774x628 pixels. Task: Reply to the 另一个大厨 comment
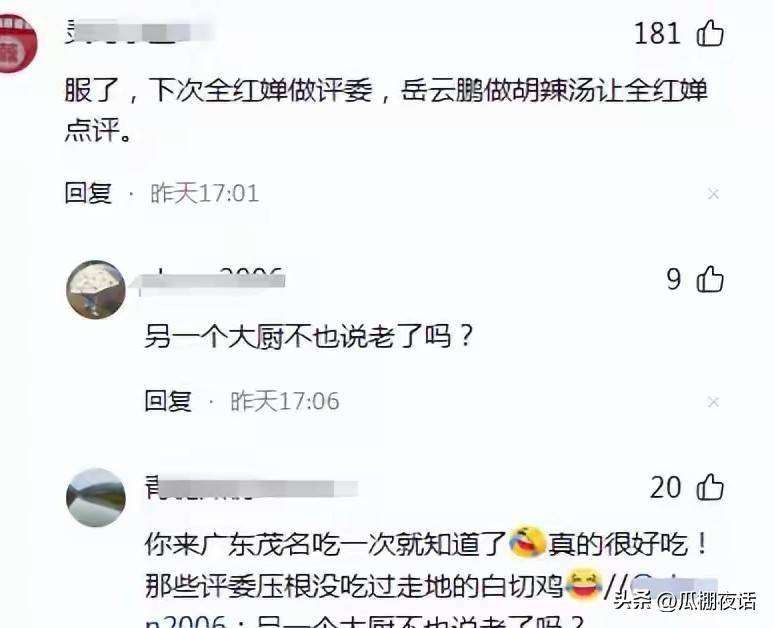[x=168, y=401]
